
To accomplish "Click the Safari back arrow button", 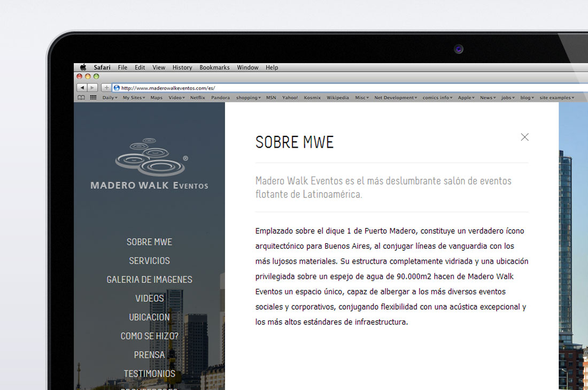I will (x=82, y=88).
